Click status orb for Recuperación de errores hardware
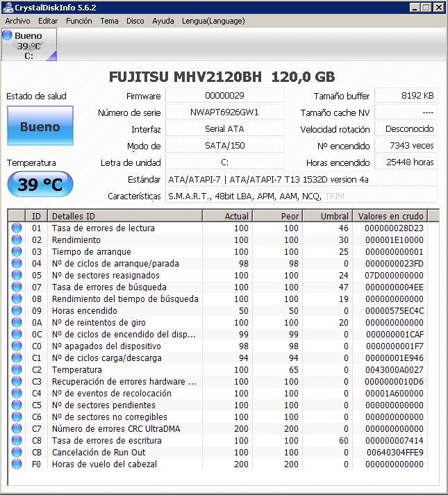Viewport: 448px width, 495px height. (17, 381)
